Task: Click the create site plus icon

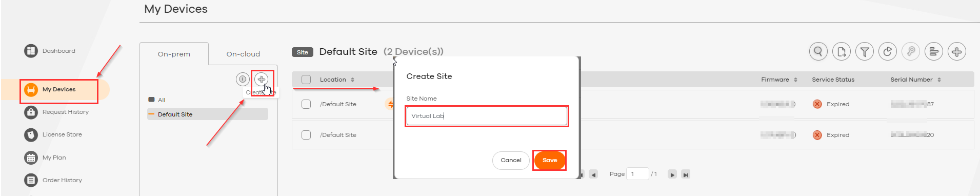Action: [262, 80]
